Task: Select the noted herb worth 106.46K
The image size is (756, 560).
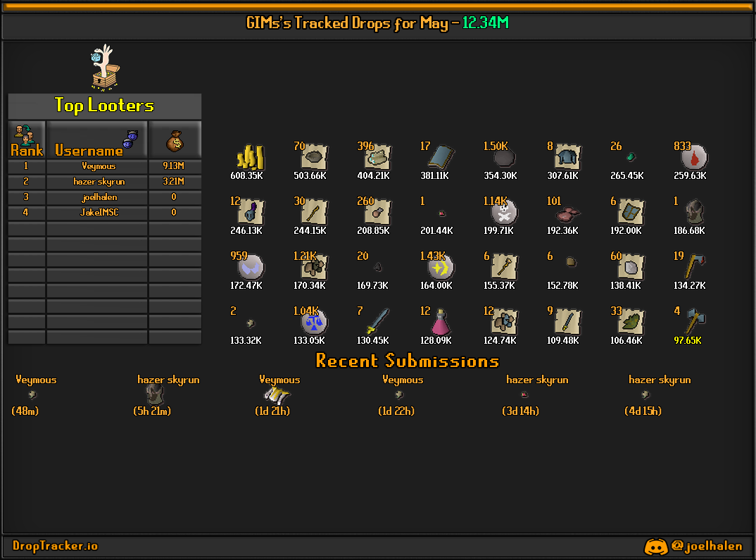Action: tap(631, 322)
